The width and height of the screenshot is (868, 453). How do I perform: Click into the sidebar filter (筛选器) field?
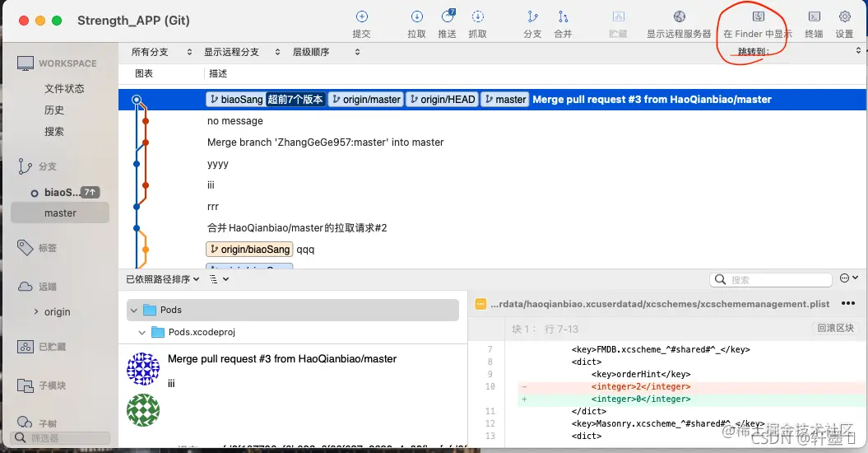(60, 438)
